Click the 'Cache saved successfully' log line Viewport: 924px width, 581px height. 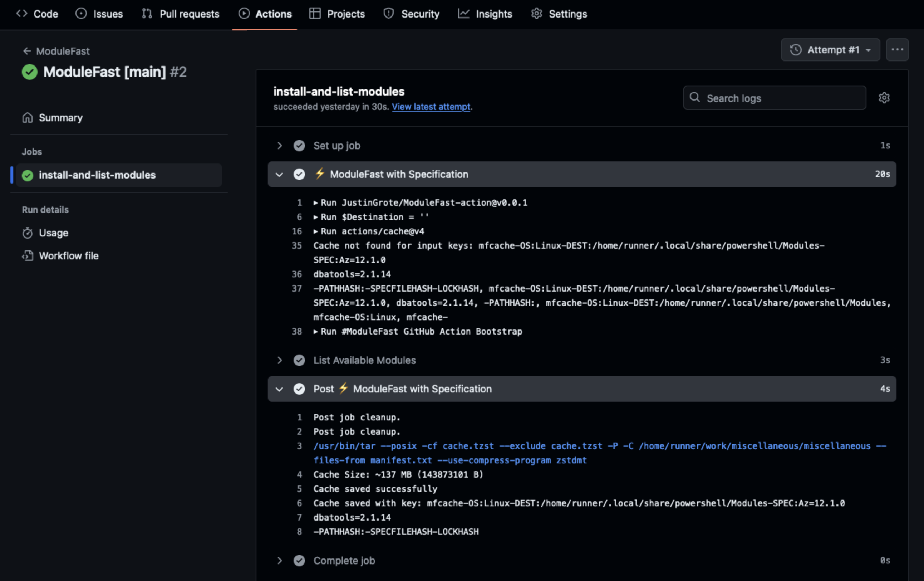tap(375, 489)
